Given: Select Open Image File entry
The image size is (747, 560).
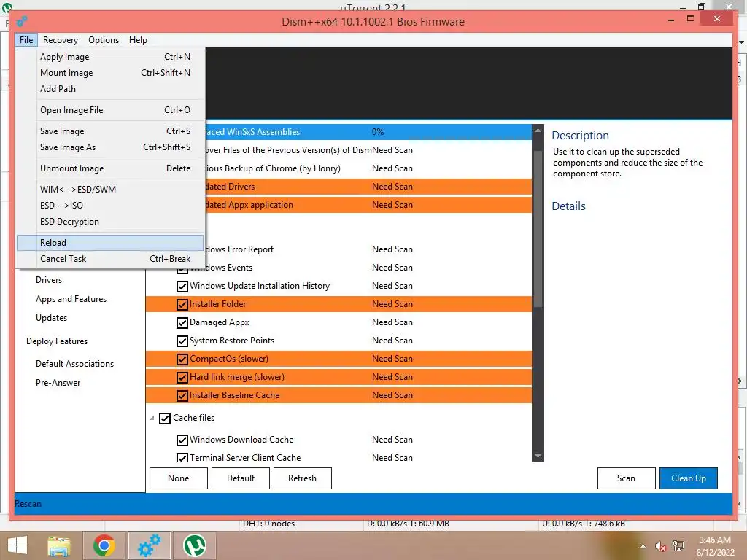Looking at the screenshot, I should click(x=111, y=110).
